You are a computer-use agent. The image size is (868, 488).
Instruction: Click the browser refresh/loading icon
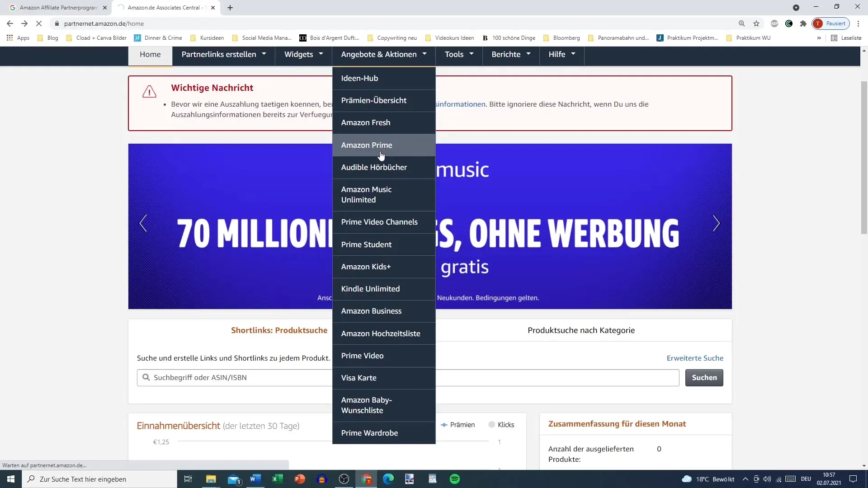tap(38, 23)
